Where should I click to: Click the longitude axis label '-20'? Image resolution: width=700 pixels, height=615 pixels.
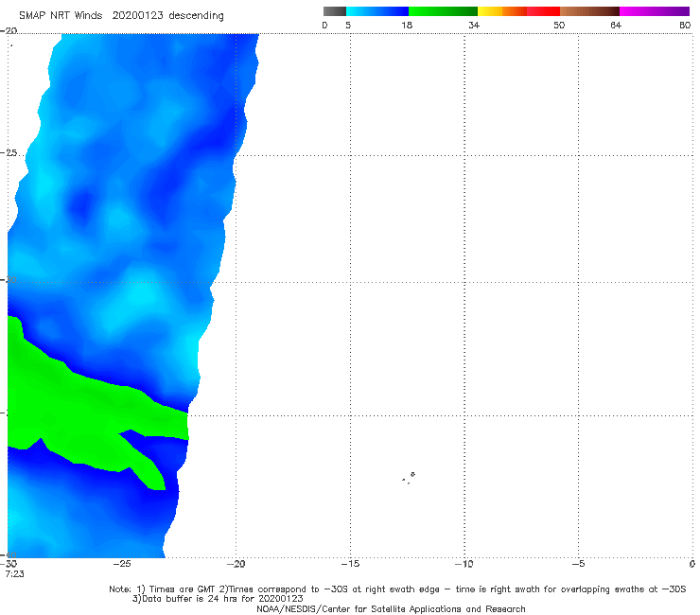pyautogui.click(x=236, y=564)
